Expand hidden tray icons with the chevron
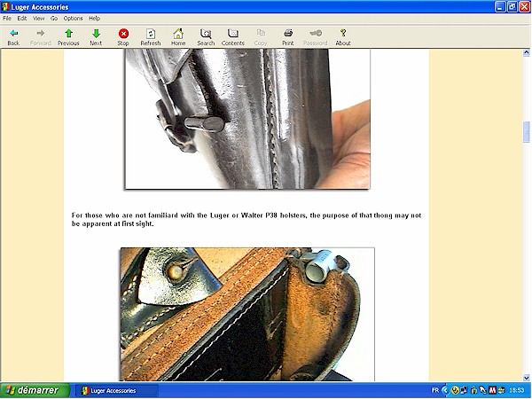This screenshot has width=532, height=399. 445,390
